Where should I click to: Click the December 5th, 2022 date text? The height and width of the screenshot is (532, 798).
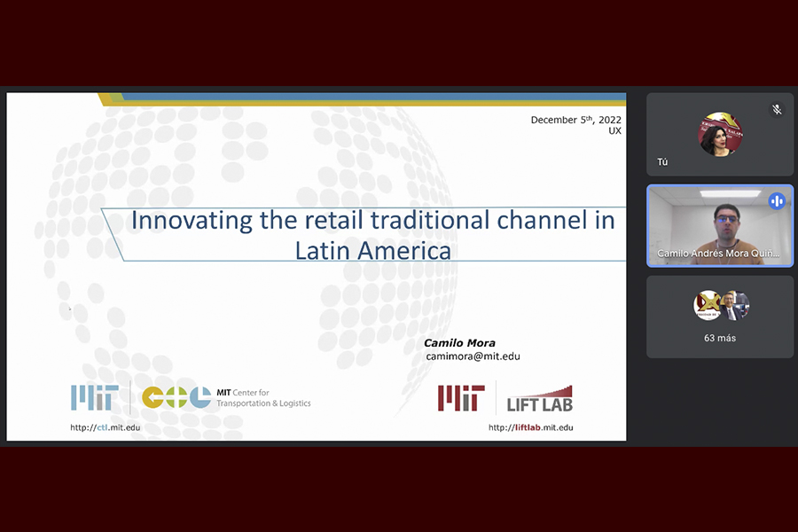[x=575, y=120]
